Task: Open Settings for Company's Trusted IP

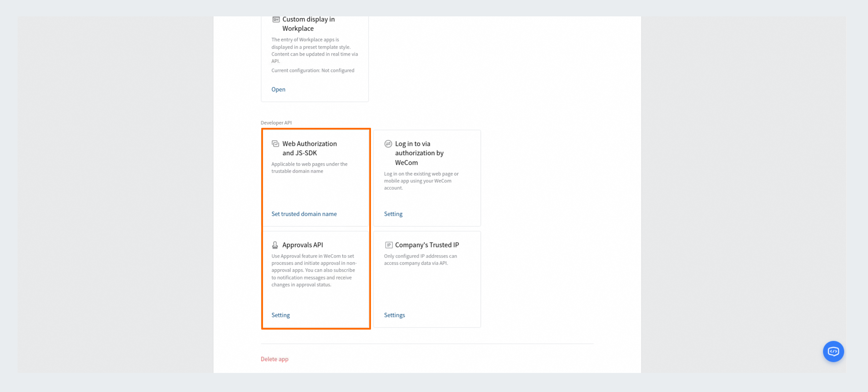Action: coord(394,315)
